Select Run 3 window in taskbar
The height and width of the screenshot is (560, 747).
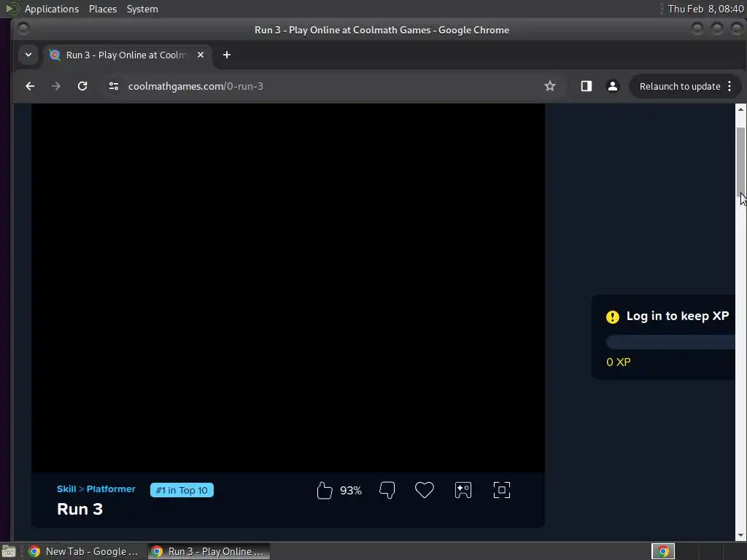pyautogui.click(x=209, y=551)
